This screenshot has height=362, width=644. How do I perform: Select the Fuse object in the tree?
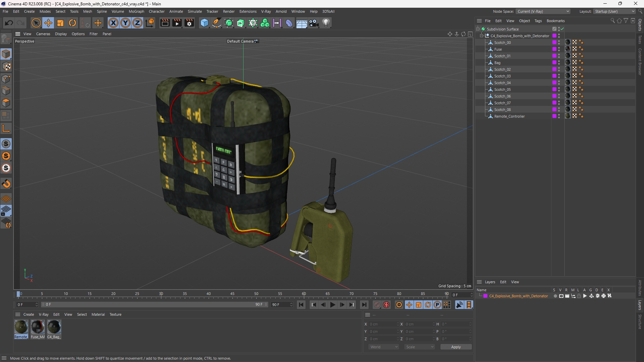(498, 49)
